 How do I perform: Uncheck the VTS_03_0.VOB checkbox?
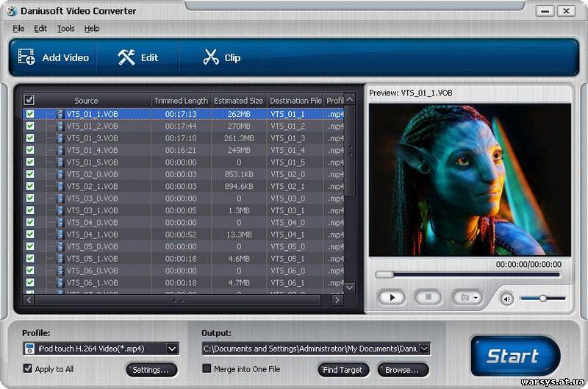pos(30,198)
